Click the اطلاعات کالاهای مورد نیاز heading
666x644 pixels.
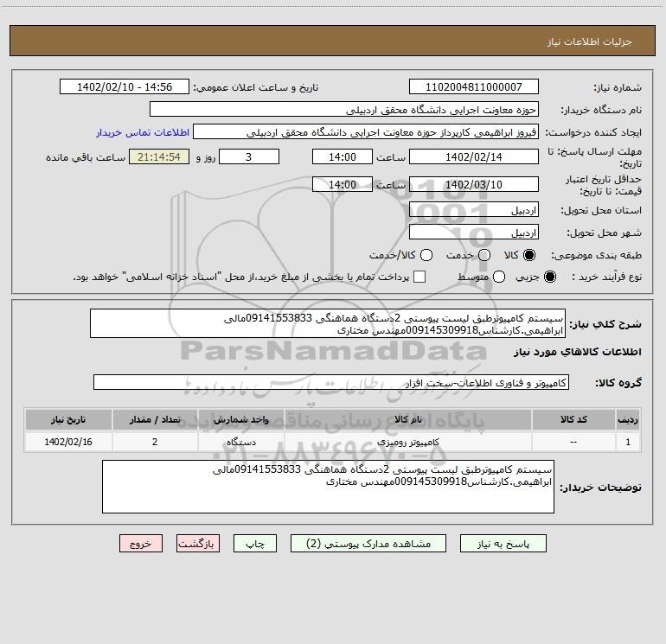[577, 352]
